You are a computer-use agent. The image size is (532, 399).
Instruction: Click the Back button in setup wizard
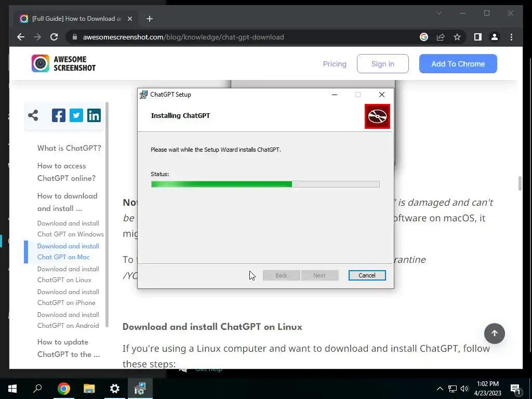[281, 275]
